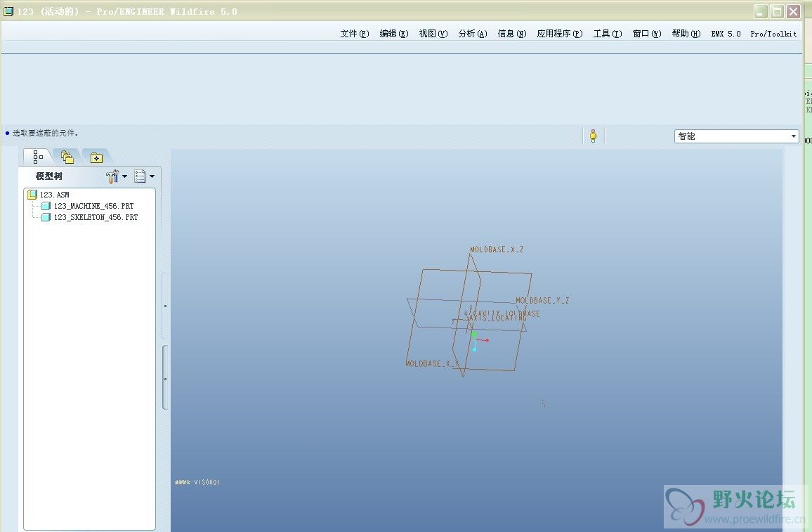Maximize the Pro/ENGINEER window
Image resolution: width=812 pixels, height=532 pixels.
point(777,11)
